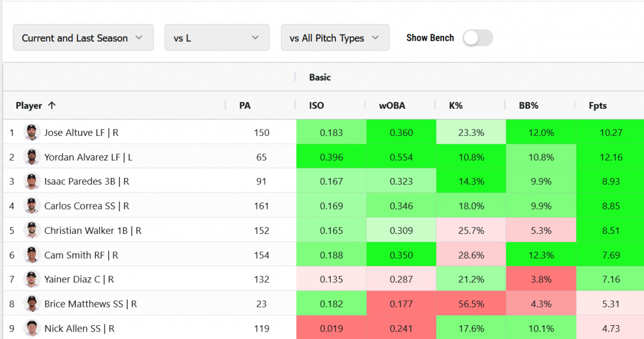644x339 pixels.
Task: Click Isaac Paredes' avatar thumbnail
Action: tap(32, 182)
